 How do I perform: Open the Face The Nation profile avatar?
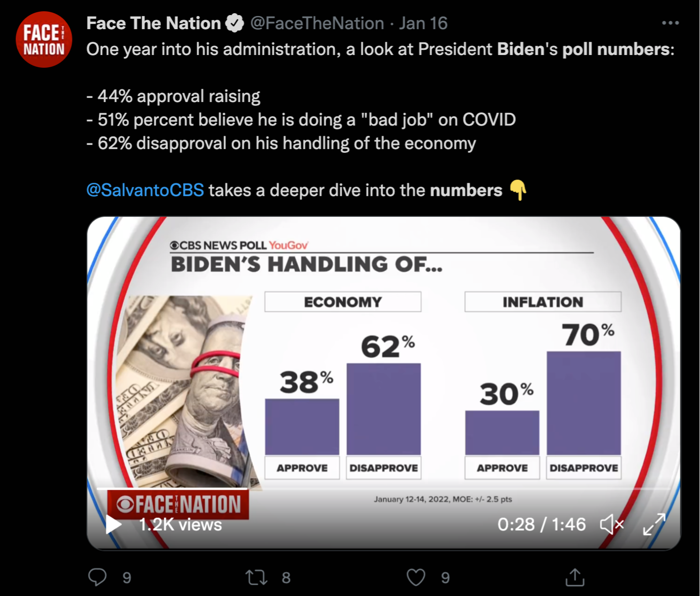click(x=44, y=40)
